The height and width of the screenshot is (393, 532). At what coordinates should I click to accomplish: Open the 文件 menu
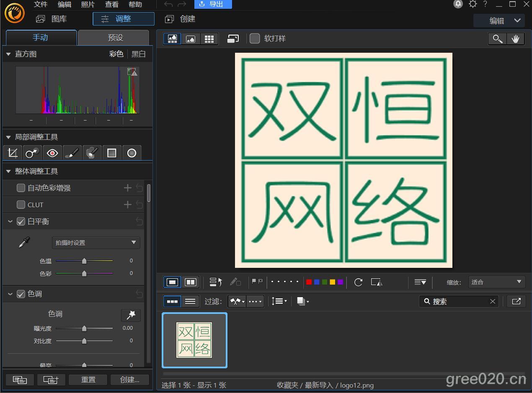(x=41, y=5)
